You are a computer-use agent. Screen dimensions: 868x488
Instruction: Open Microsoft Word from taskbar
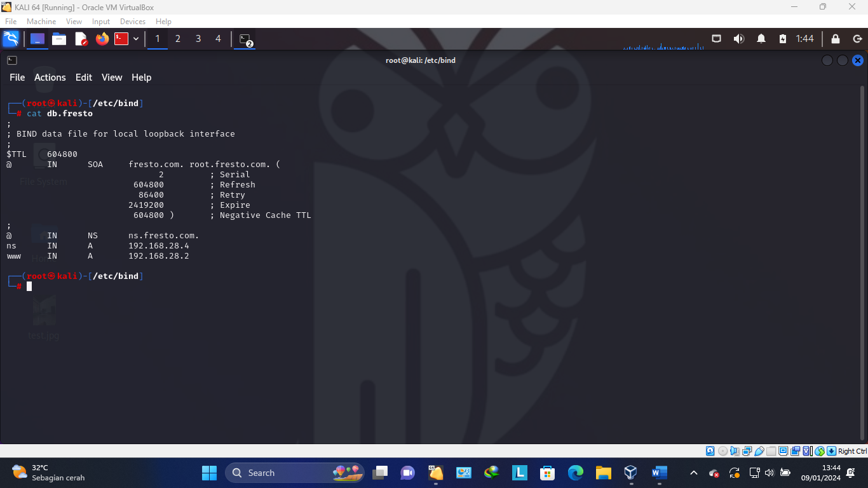659,473
